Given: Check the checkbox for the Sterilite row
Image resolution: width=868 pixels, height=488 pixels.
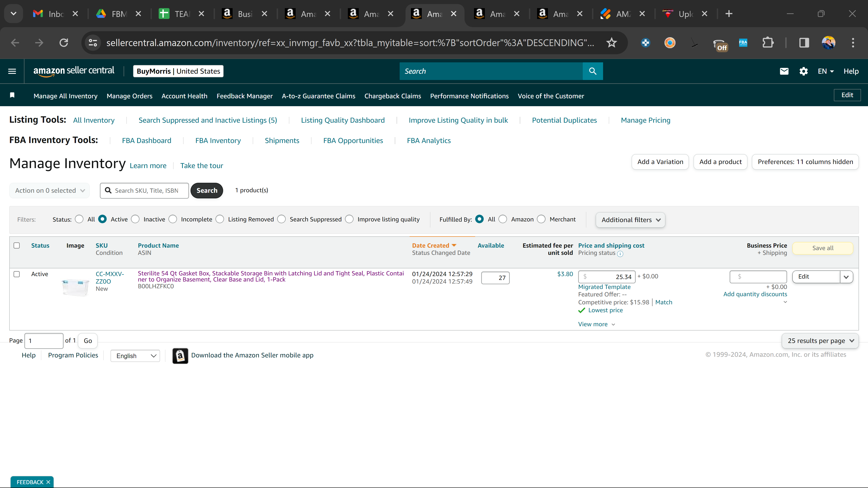Looking at the screenshot, I should [x=17, y=274].
